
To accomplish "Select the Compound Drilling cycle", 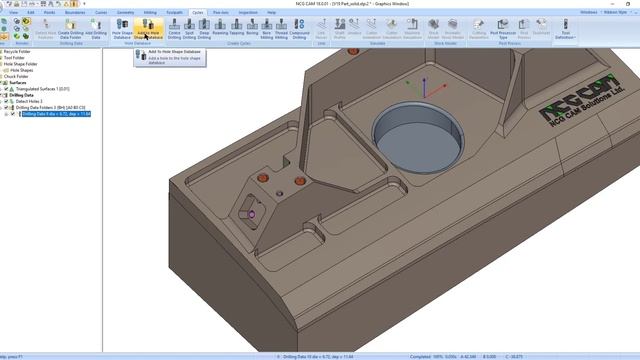I will click(x=299, y=29).
